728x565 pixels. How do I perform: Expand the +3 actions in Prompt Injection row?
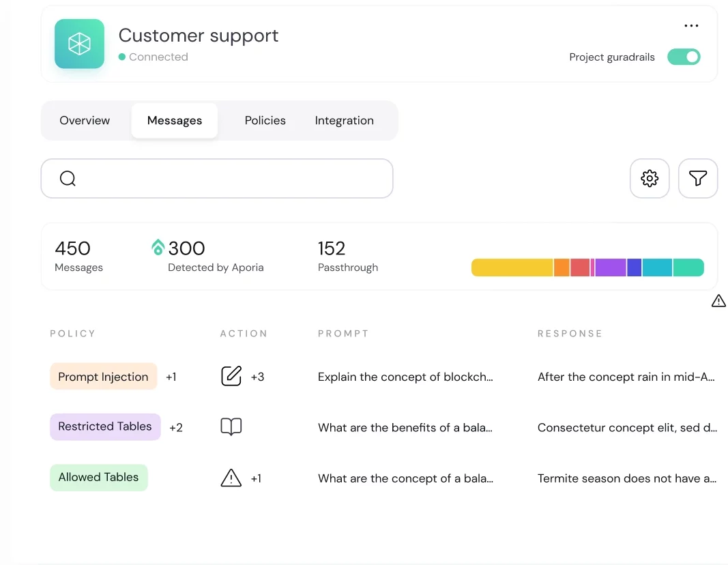point(257,377)
